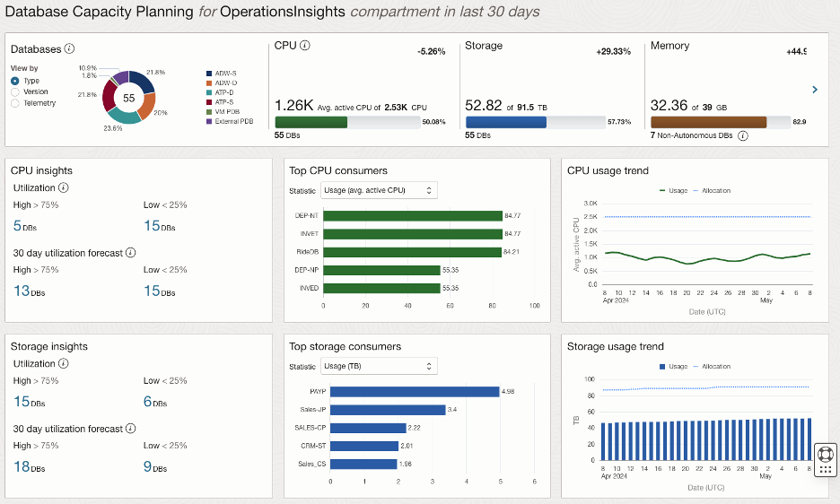
Task: Click the RideDB bar in Top CPU consumers
Action: [x=412, y=252]
